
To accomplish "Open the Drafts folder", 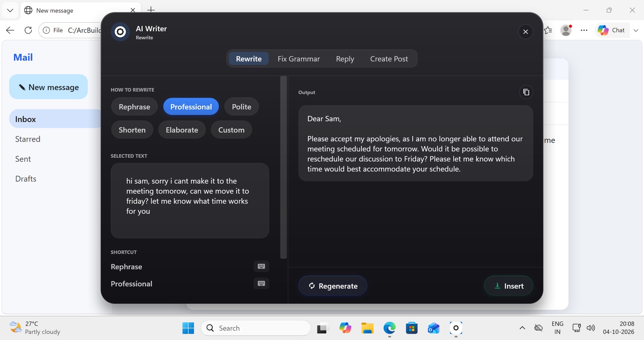I will 26,179.
